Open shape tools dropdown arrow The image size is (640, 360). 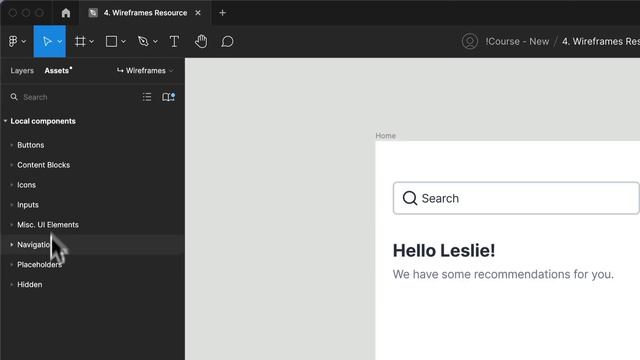click(123, 42)
